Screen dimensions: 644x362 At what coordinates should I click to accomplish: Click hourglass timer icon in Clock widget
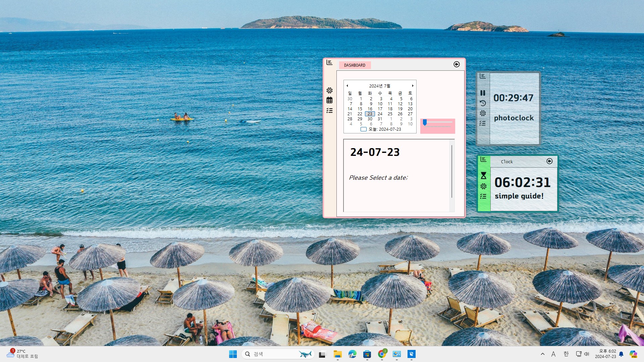pos(483,175)
